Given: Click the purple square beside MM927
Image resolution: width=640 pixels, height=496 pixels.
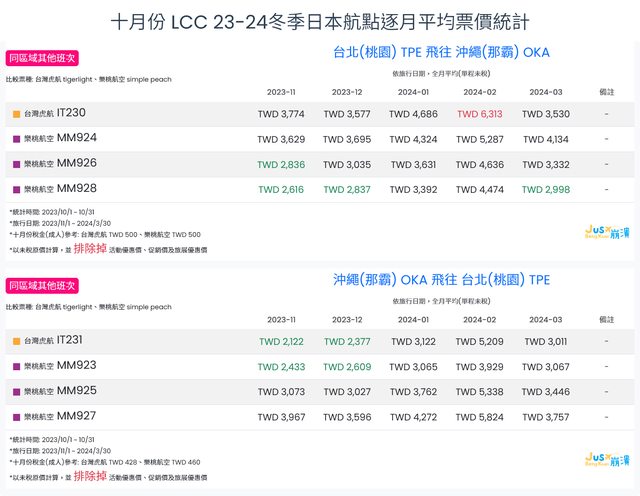Looking at the screenshot, I should [16, 416].
